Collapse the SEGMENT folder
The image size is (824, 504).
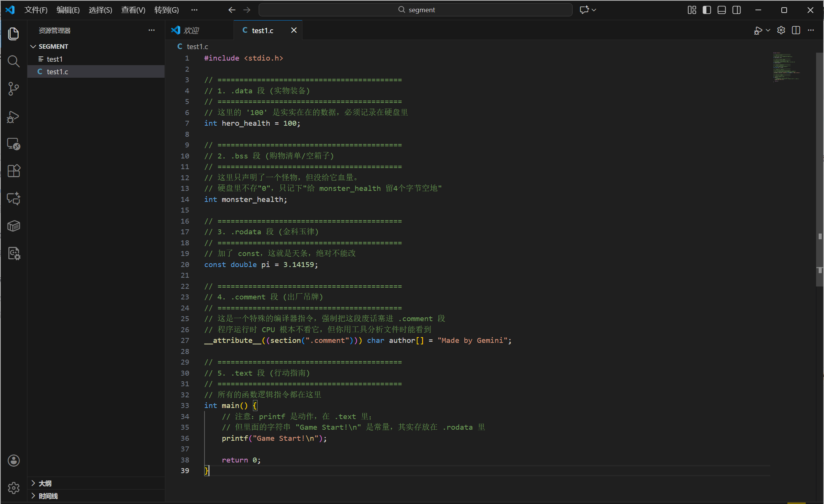[x=33, y=46]
